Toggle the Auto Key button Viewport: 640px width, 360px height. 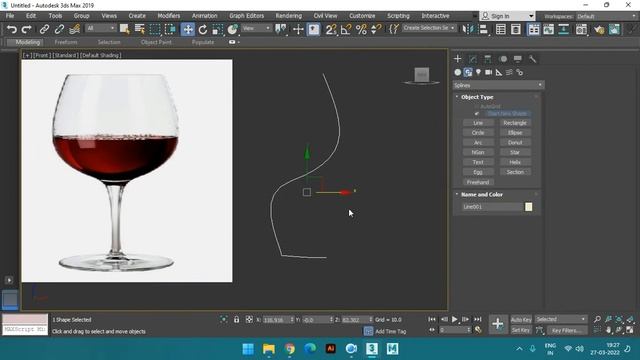click(x=521, y=319)
